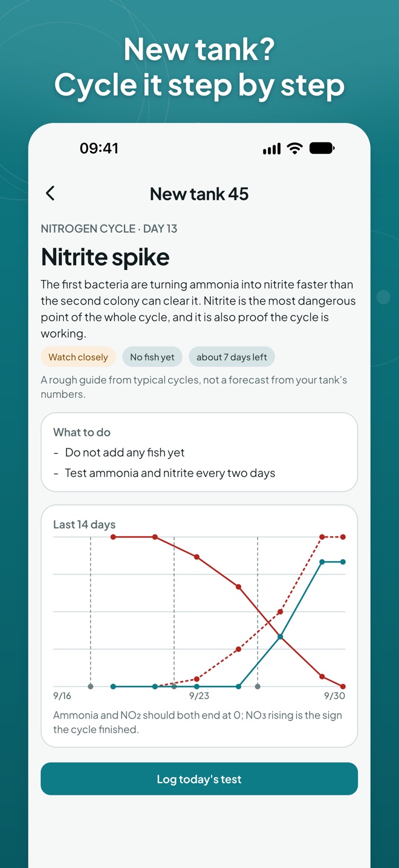399x868 pixels.
Task: Tap the 9/23 date label on chart
Action: coord(199,696)
